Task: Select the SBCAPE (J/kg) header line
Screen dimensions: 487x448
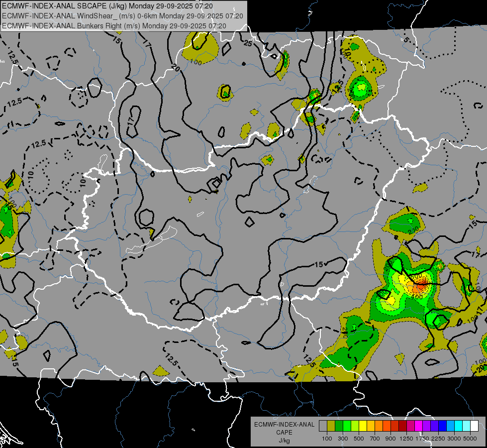Action: click(x=107, y=6)
